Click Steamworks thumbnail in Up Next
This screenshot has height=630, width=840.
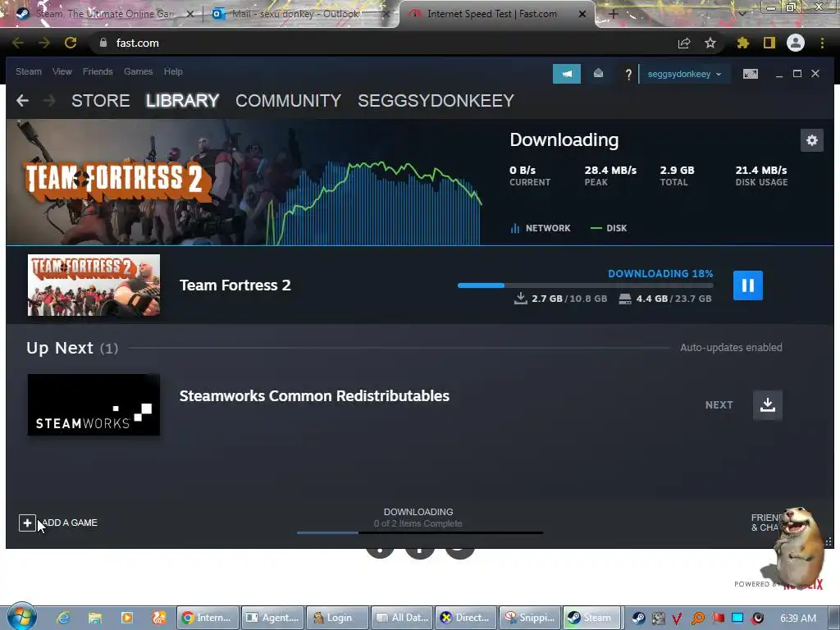[94, 404]
